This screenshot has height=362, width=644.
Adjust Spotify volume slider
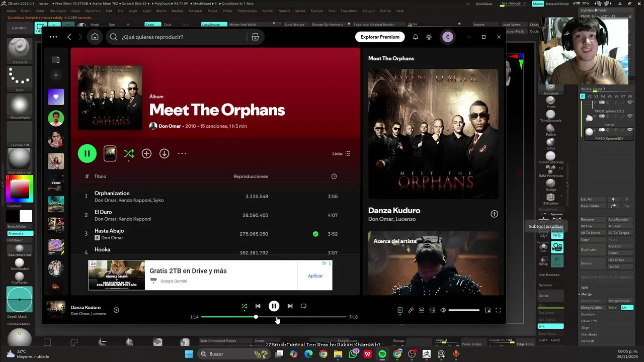[464, 310]
